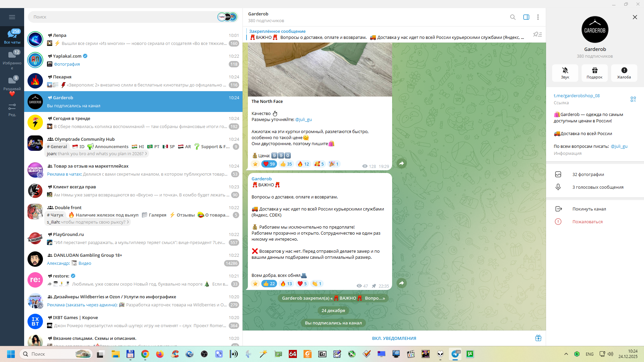Click the Подарок gift button

pos(594,73)
